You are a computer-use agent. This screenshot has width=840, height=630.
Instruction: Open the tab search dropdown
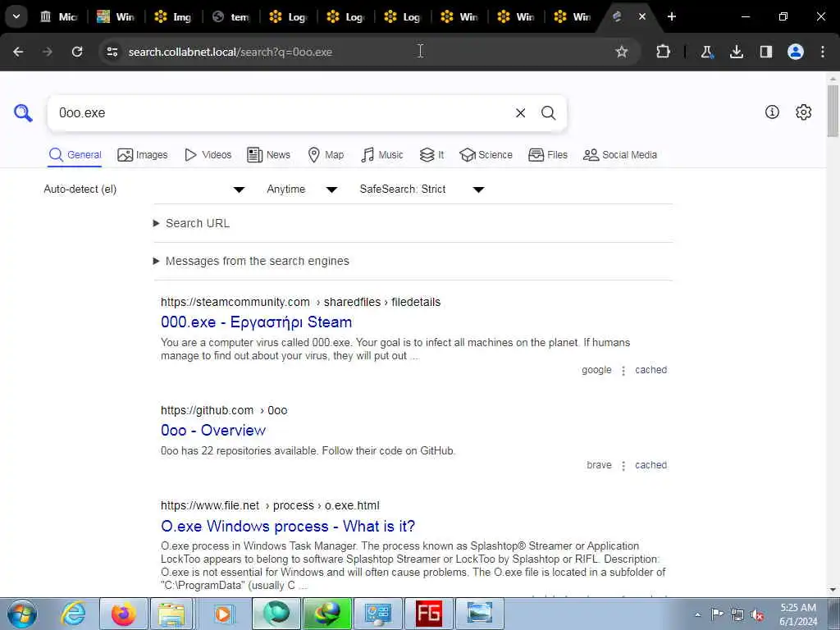pyautogui.click(x=16, y=16)
